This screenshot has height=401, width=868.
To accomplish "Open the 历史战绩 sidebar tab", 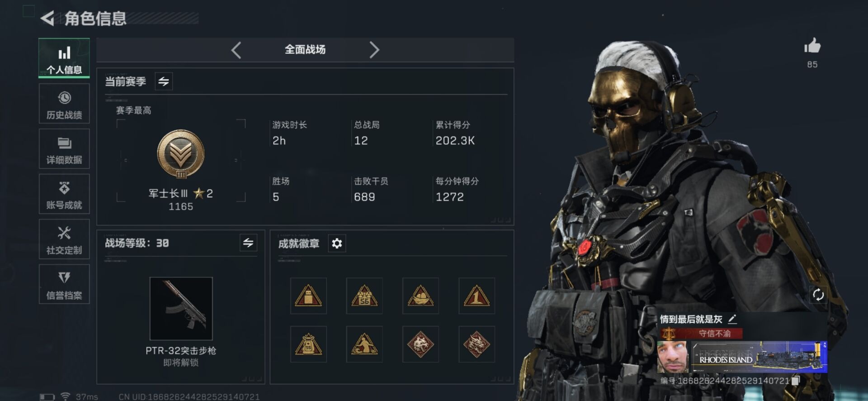I will click(64, 104).
